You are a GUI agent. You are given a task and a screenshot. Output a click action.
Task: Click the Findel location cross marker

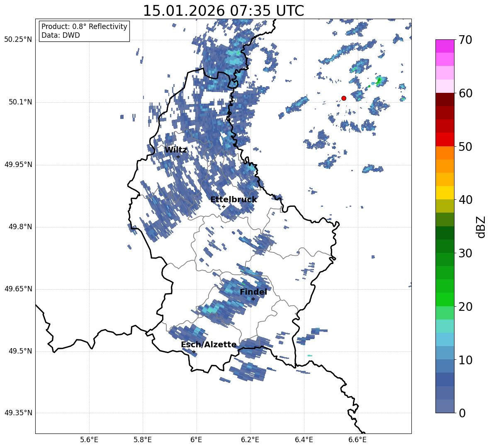tap(253, 299)
